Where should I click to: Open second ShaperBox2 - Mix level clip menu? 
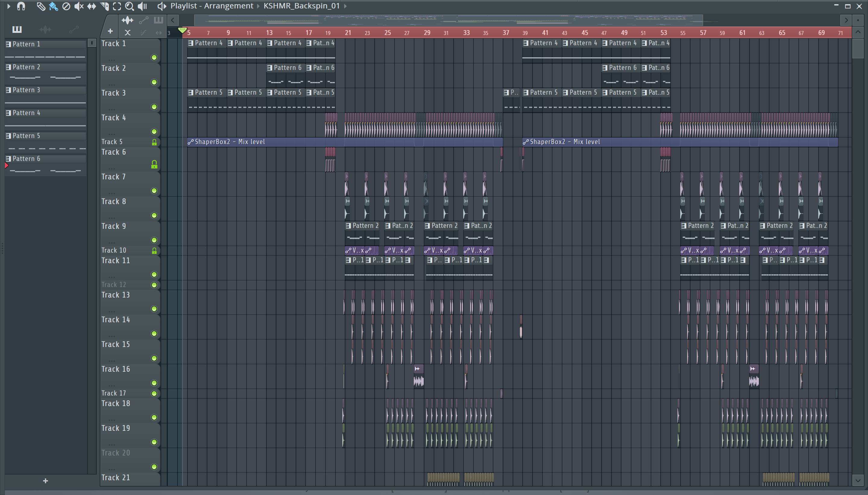click(526, 142)
